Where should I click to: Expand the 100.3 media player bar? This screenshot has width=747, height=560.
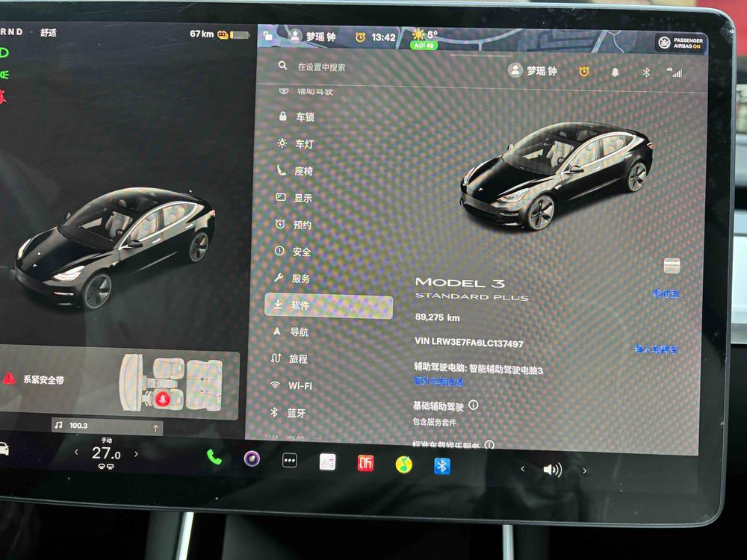pyautogui.click(x=107, y=426)
